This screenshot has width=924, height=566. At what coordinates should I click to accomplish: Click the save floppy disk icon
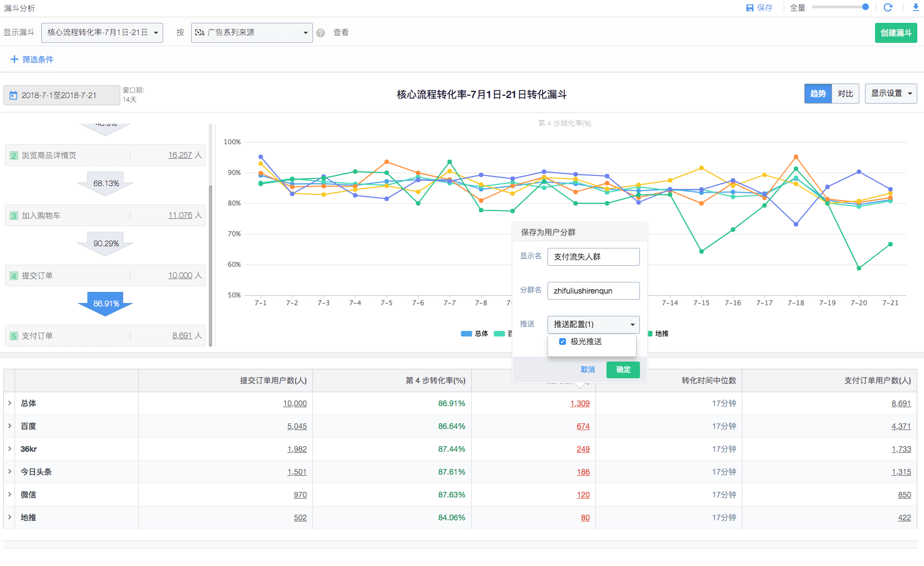[x=750, y=8]
